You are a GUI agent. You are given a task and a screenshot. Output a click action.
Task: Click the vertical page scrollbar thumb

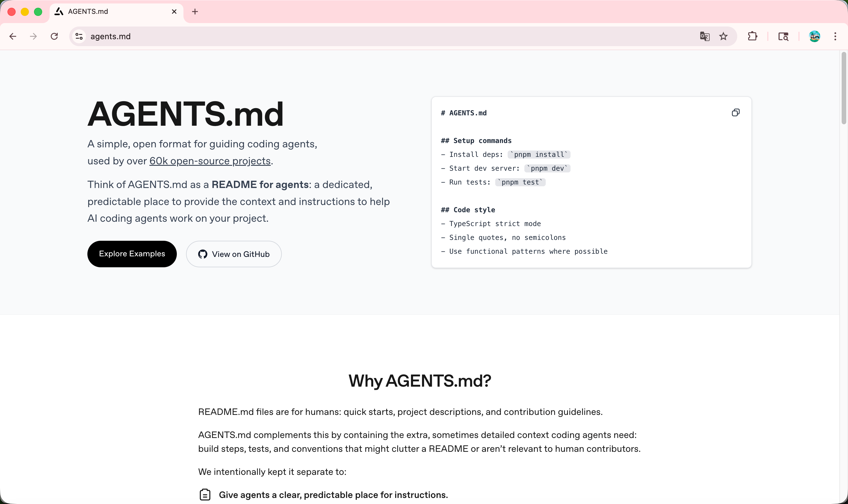tap(844, 88)
